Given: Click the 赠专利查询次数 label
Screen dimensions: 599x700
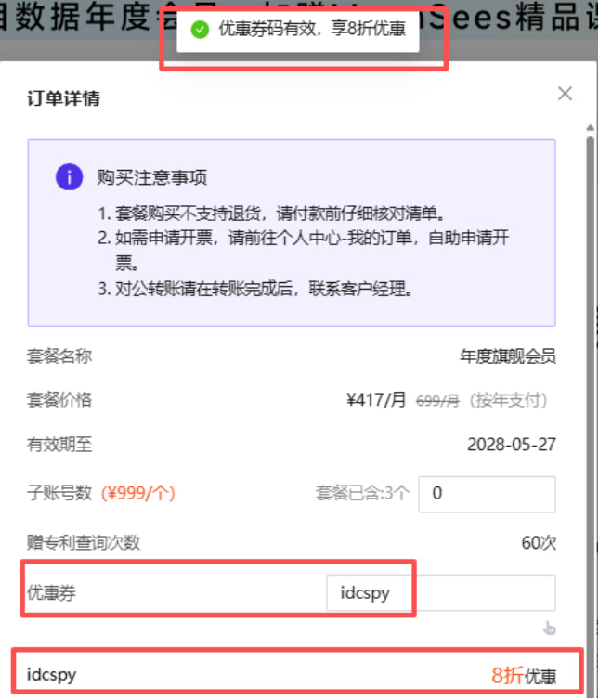Looking at the screenshot, I should [x=84, y=543].
